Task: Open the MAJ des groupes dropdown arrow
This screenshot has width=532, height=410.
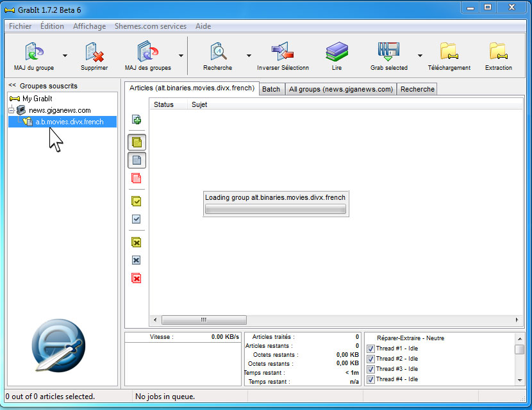Action: [181, 56]
